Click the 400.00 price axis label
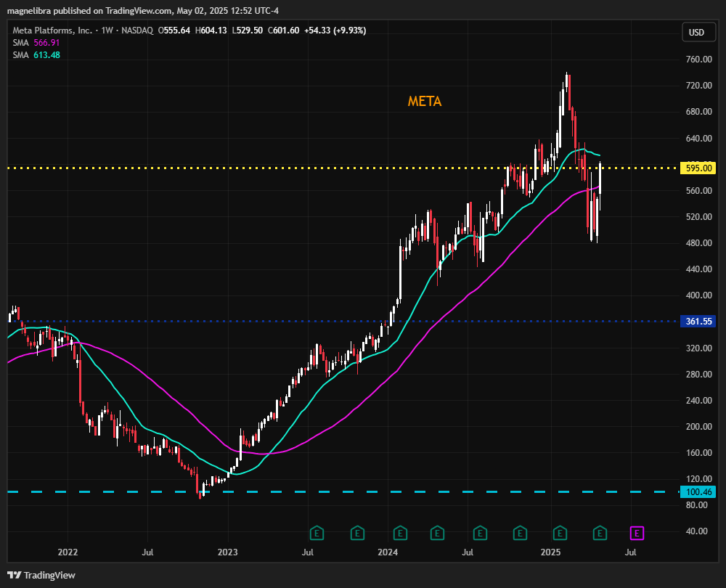 698,295
